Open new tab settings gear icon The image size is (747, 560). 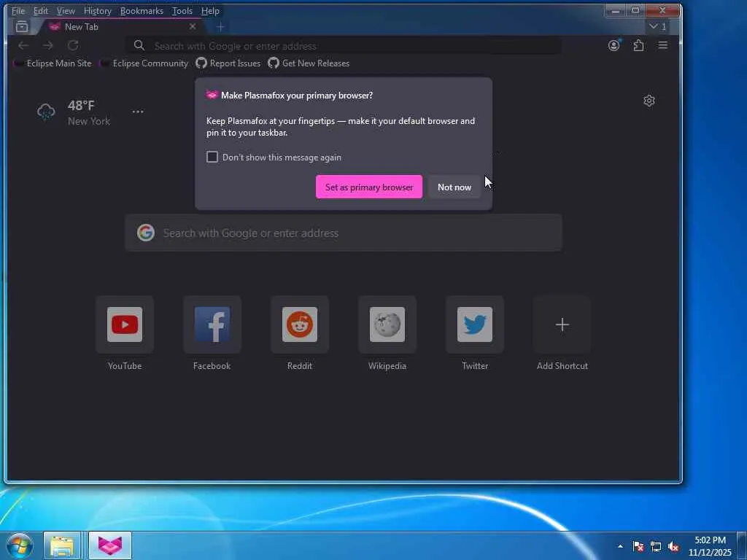coord(649,101)
